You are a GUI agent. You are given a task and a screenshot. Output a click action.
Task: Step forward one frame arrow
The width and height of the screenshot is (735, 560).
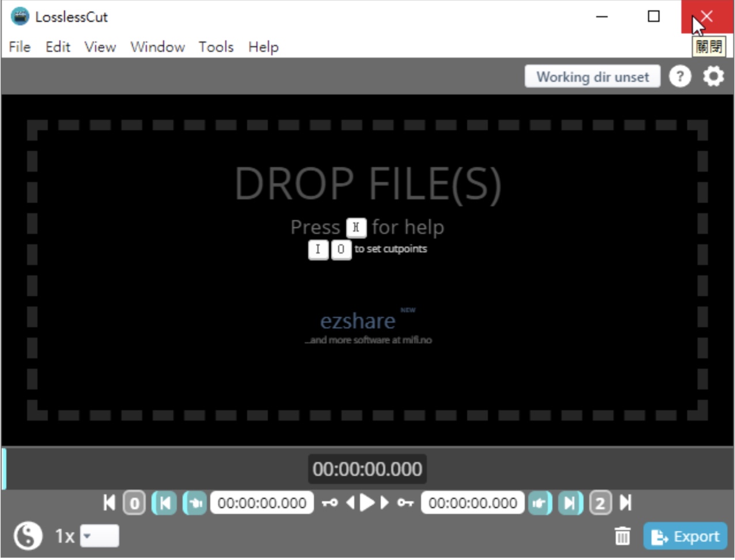coord(384,503)
